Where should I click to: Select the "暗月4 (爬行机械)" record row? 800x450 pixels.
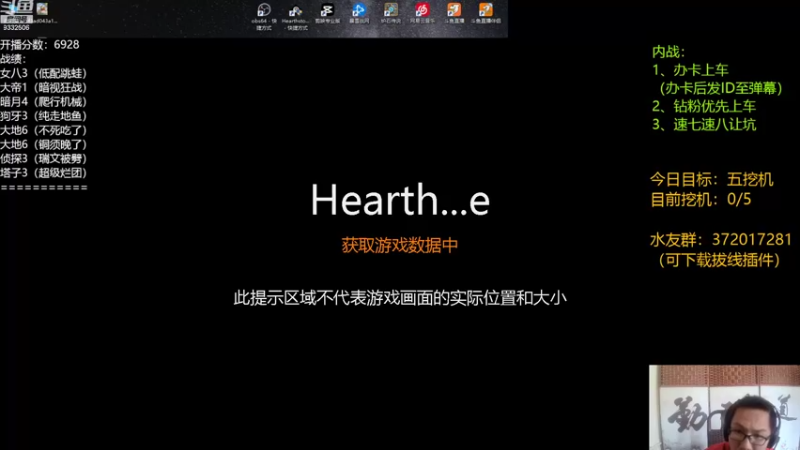(44, 102)
